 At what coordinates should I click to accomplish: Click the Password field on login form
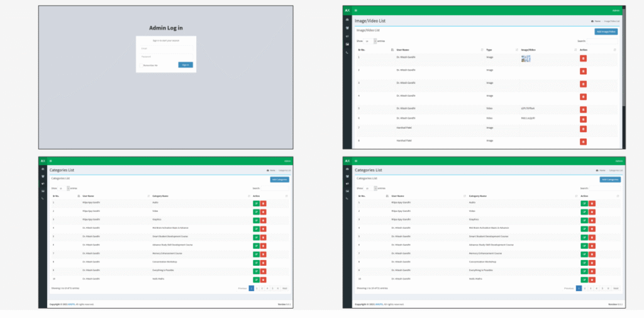coord(166,56)
